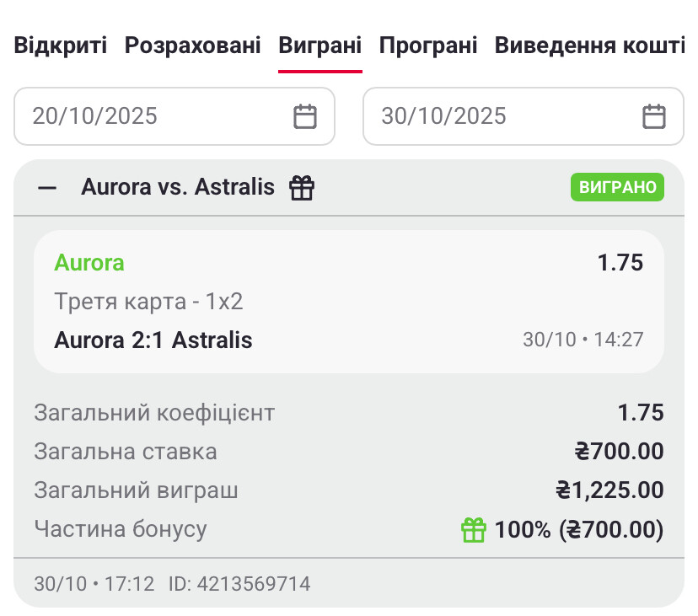Viewport: 698px width, 616px height.
Task: Open calendar icon for end date 30/10/2025
Action: click(654, 116)
